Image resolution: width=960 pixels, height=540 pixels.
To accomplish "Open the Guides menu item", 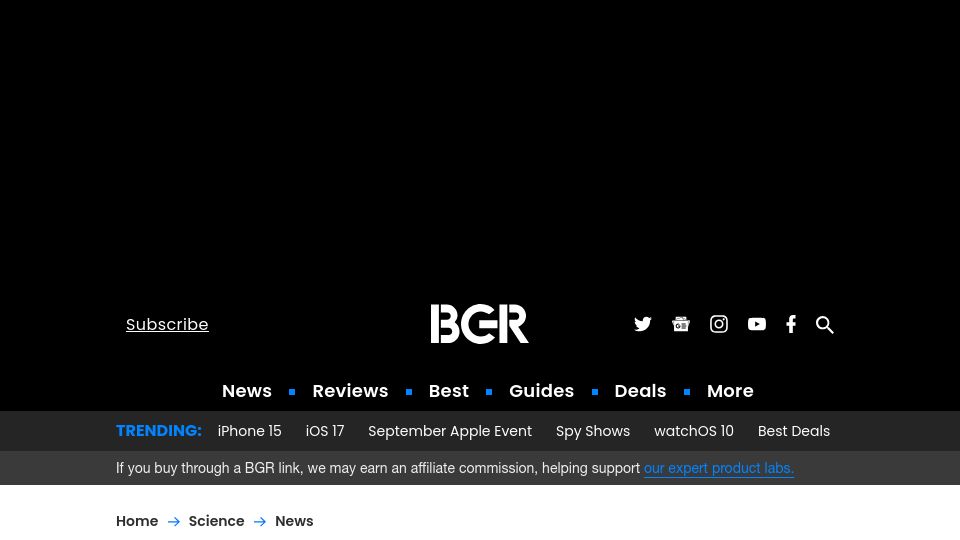I will [541, 391].
